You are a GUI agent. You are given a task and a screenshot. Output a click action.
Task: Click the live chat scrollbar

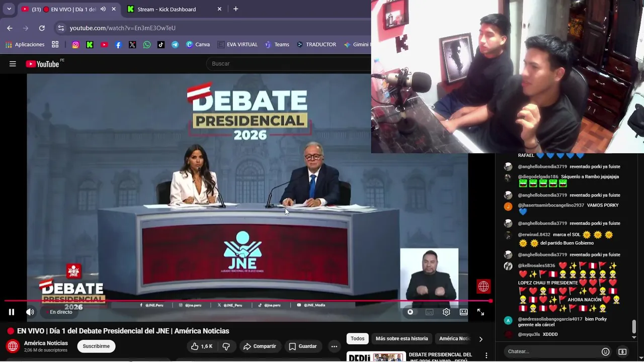[634, 327]
